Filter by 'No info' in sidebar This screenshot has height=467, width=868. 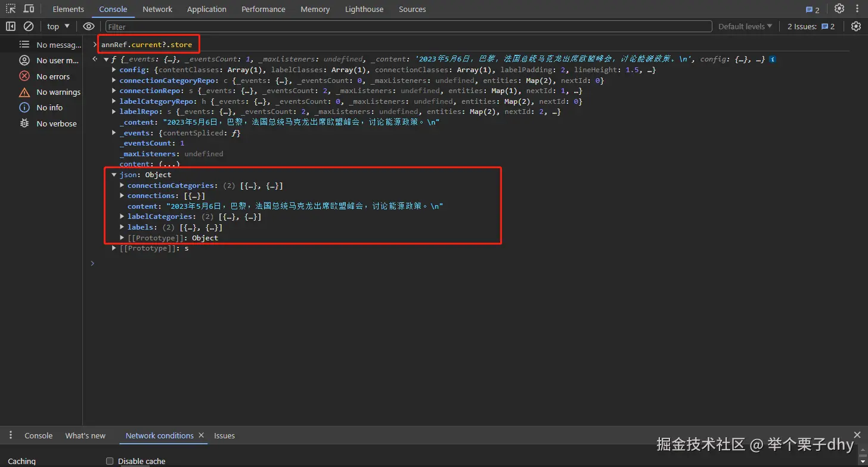(41, 107)
